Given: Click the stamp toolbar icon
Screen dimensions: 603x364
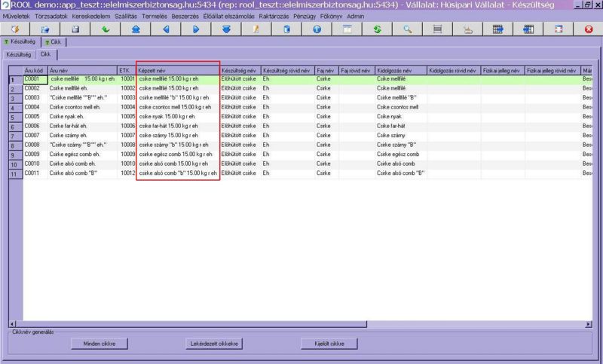Looking at the screenshot, I should pyautogui.click(x=467, y=29).
